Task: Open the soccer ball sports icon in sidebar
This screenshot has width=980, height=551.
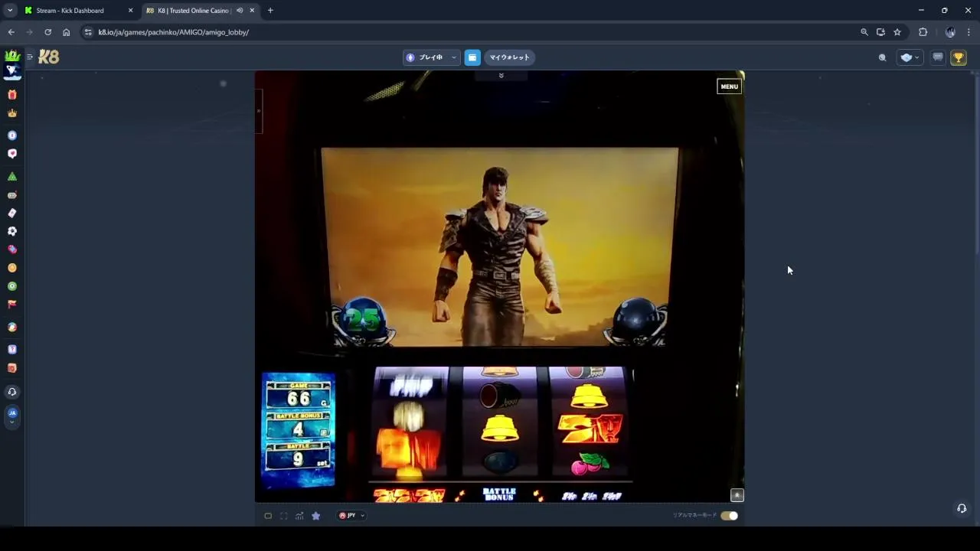Action: click(11, 231)
